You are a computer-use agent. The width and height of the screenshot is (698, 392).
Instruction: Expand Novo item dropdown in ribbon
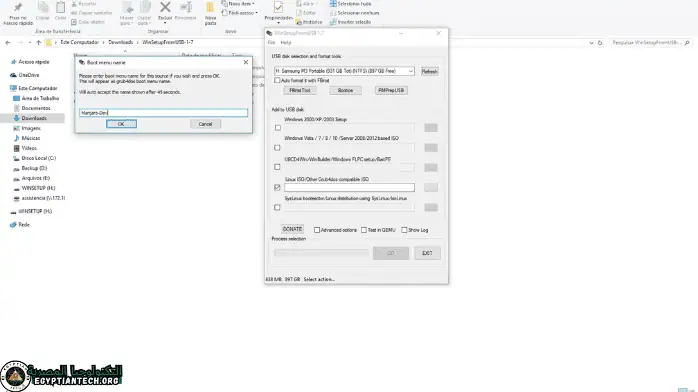(253, 4)
